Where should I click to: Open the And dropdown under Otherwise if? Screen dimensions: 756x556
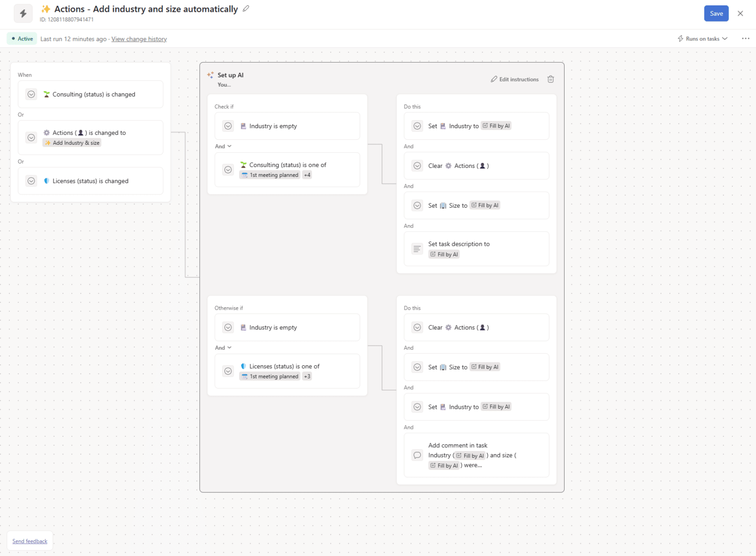pos(223,348)
